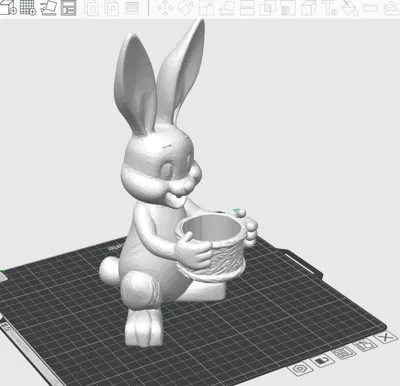400x386 pixels.
Task: Add a new plate using grid-plus icon
Action: [28, 7]
